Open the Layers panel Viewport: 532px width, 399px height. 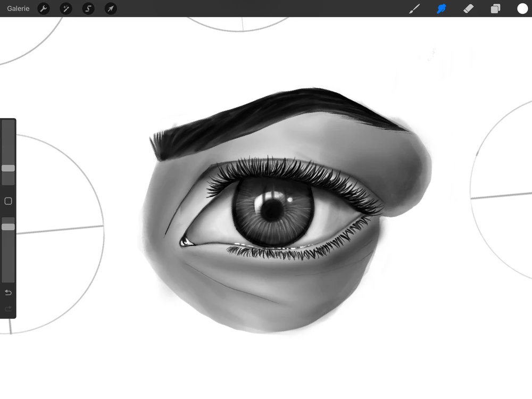click(x=495, y=9)
